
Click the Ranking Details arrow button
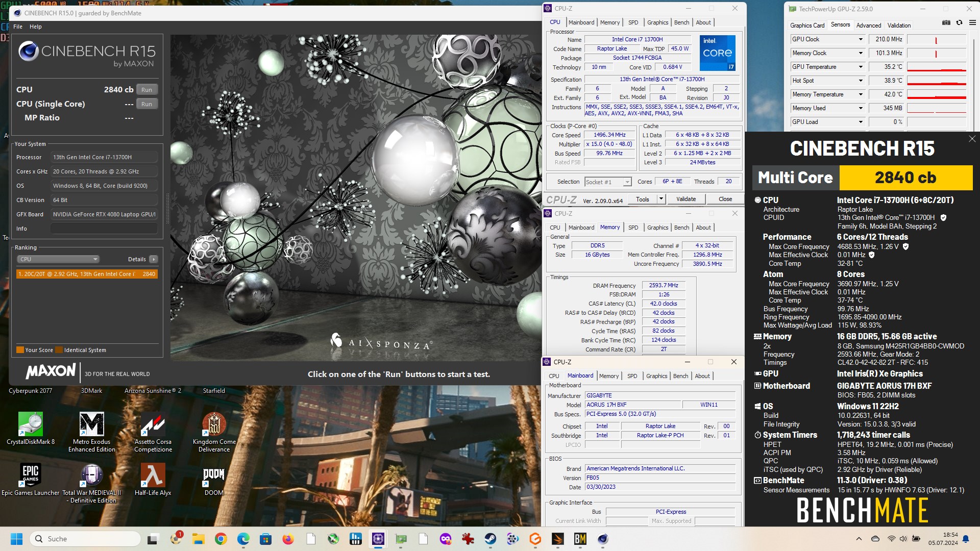coord(154,259)
